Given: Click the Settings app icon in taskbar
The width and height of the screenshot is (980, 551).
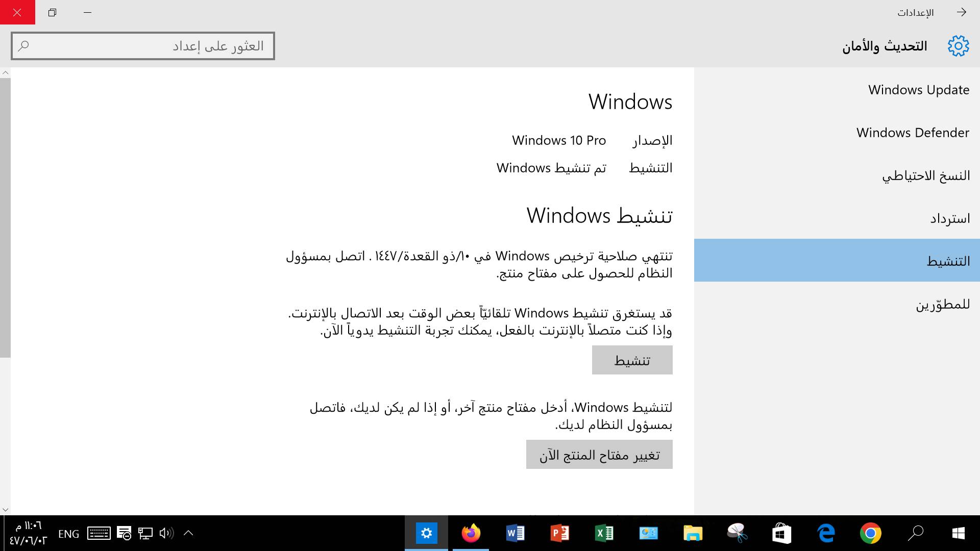Looking at the screenshot, I should 427,533.
